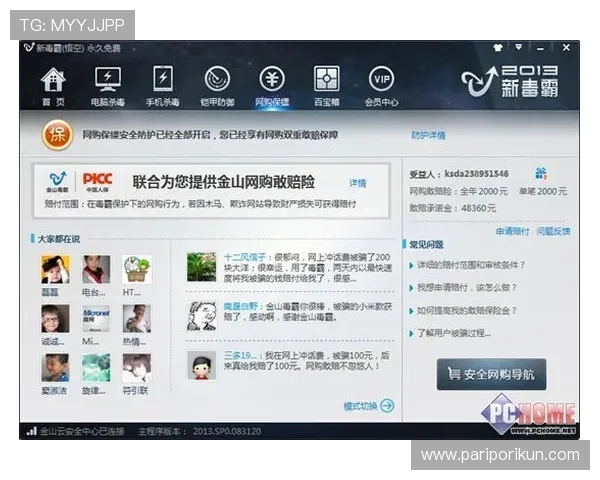Click the user gift icon beside beneficiary

pos(541,173)
